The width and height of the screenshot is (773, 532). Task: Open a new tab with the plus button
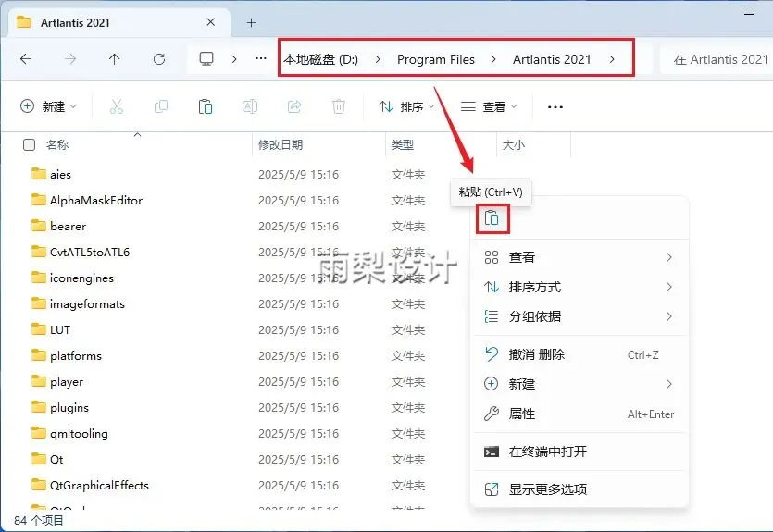(251, 22)
